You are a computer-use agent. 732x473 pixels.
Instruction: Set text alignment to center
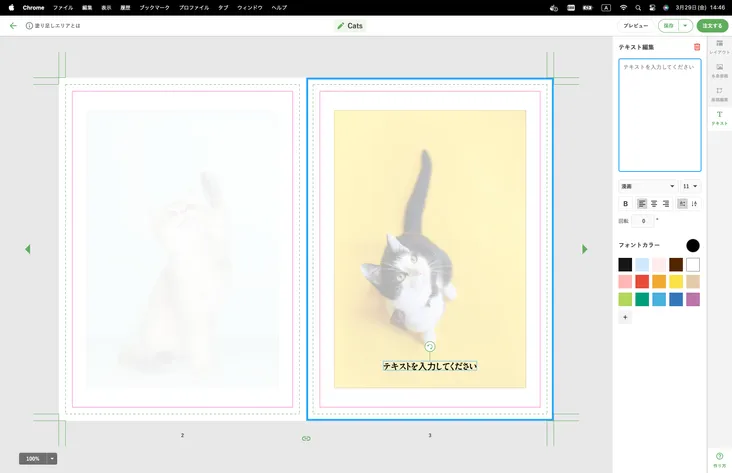(654, 204)
